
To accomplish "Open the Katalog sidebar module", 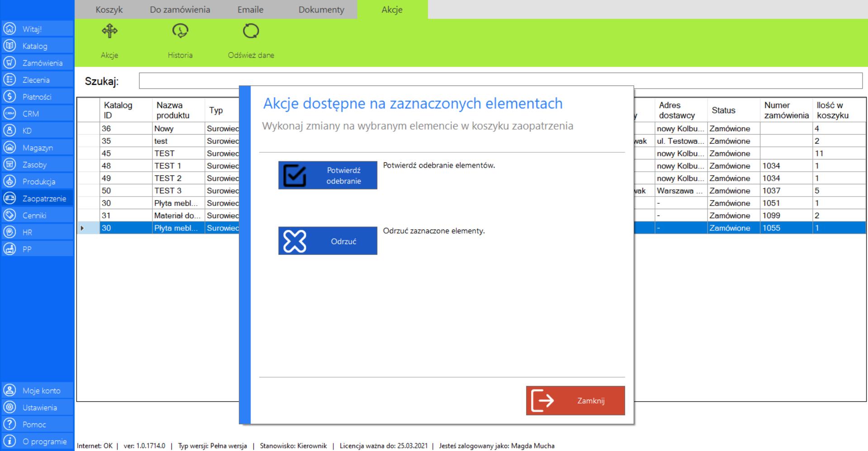I will pos(35,46).
